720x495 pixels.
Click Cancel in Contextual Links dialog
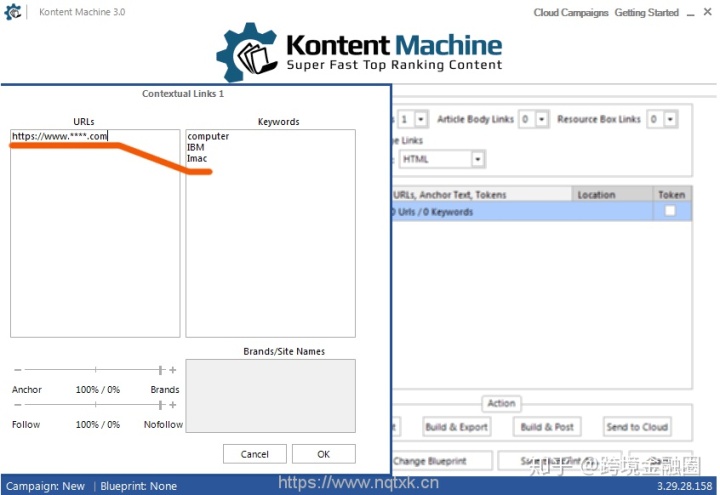pos(255,454)
